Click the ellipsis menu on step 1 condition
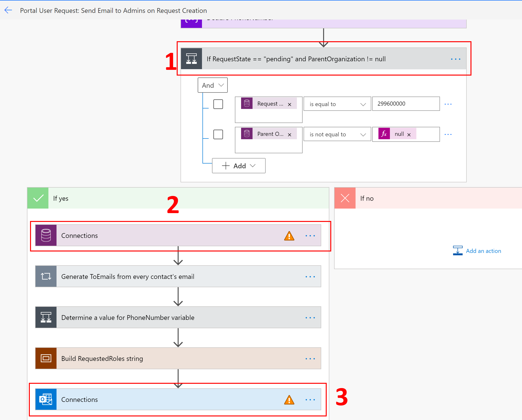Screen dimensions: 522x420 tap(455, 59)
